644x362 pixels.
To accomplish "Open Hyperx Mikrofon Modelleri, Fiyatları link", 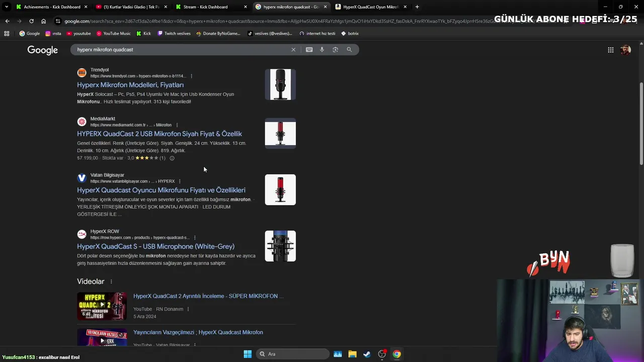I will pyautogui.click(x=130, y=85).
